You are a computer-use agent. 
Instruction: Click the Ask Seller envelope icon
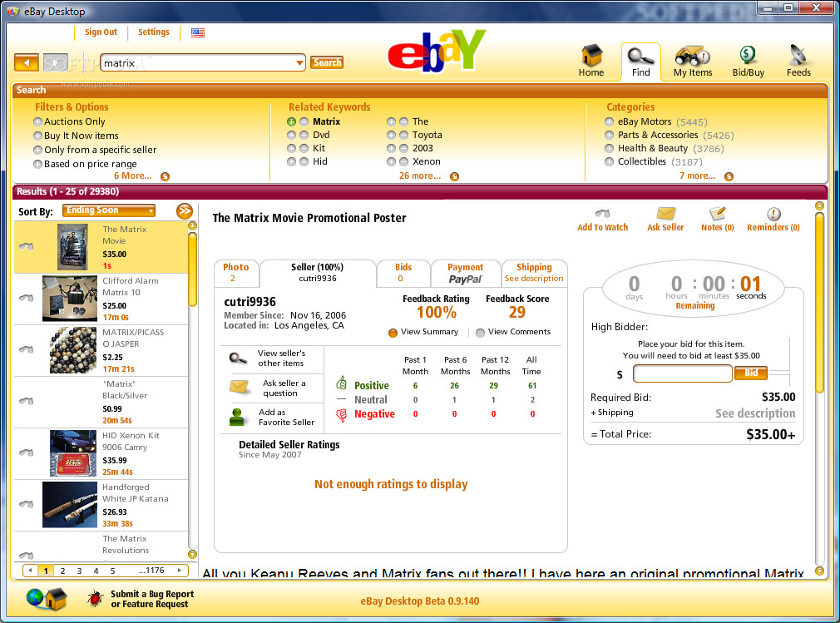coord(665,214)
